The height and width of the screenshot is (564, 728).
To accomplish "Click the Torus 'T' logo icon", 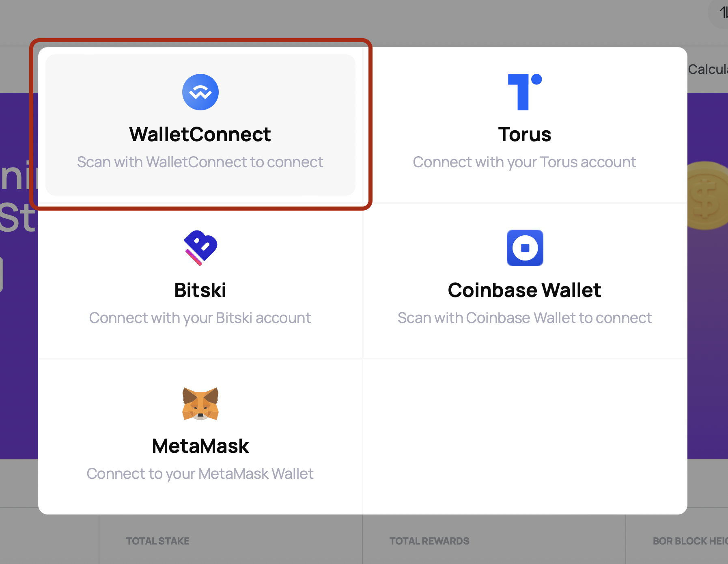I will click(524, 92).
